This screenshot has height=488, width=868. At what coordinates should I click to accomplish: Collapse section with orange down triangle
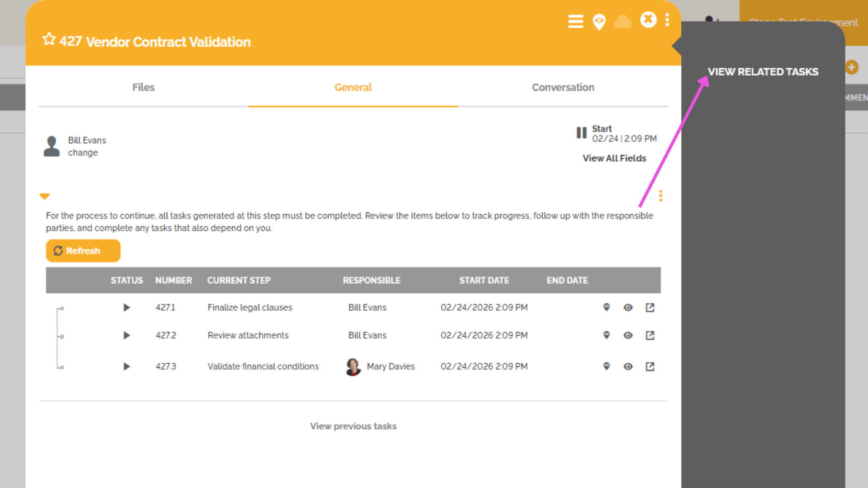tap(44, 196)
